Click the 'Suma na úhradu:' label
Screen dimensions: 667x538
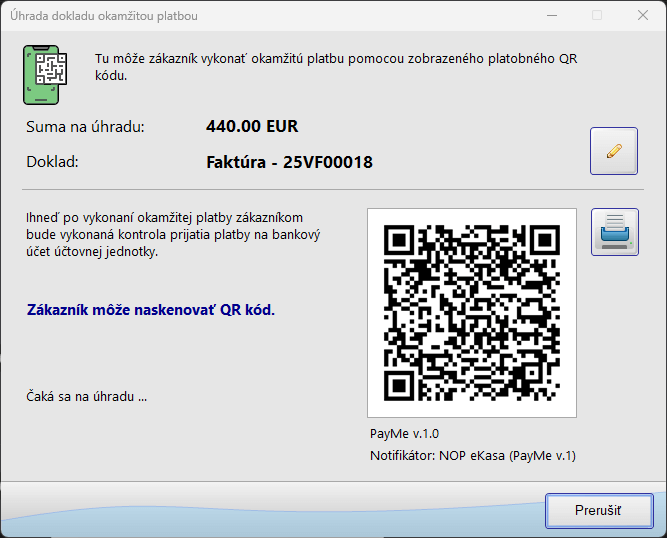point(86,127)
